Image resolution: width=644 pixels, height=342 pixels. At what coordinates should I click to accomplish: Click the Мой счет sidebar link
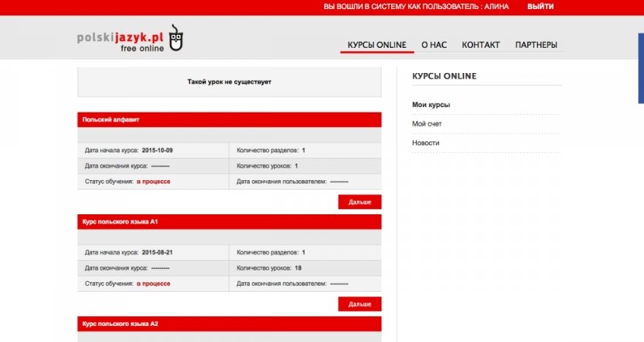427,124
